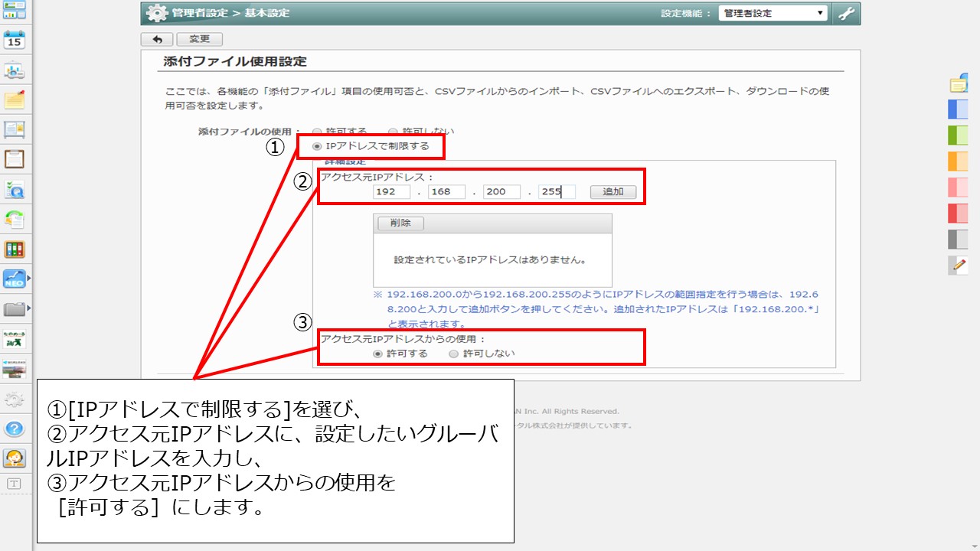Click the back arrow button

(x=157, y=39)
